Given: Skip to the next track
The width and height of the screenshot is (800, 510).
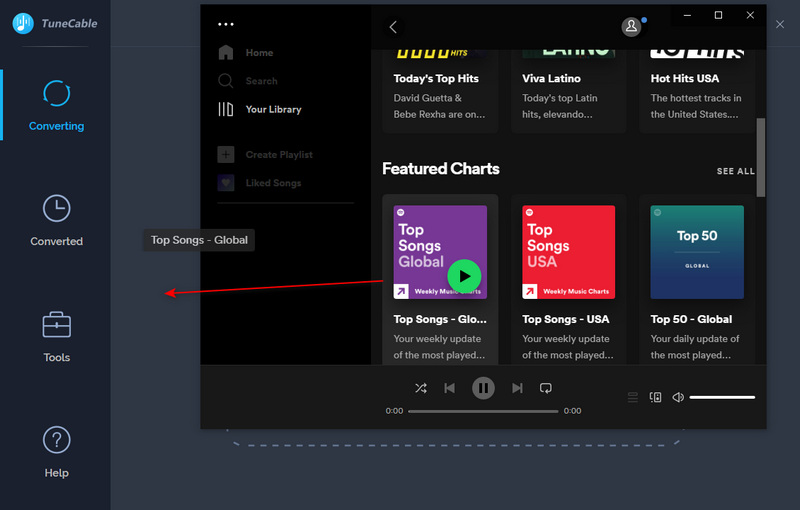Looking at the screenshot, I should [x=517, y=388].
